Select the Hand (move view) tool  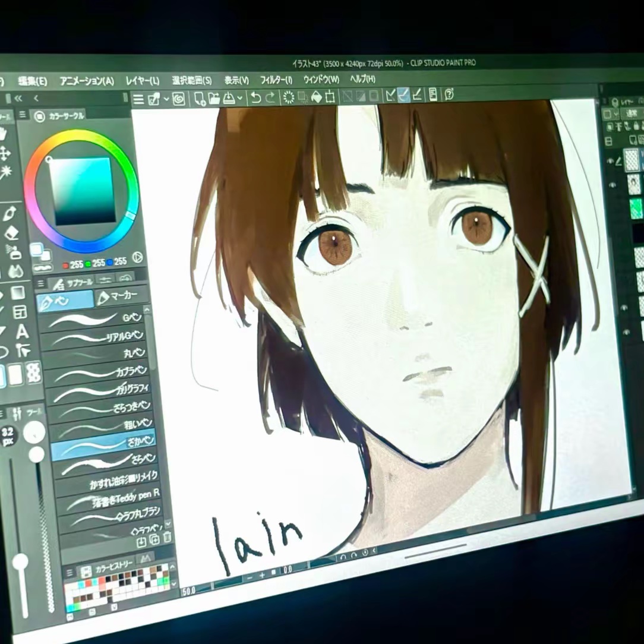click(4, 134)
